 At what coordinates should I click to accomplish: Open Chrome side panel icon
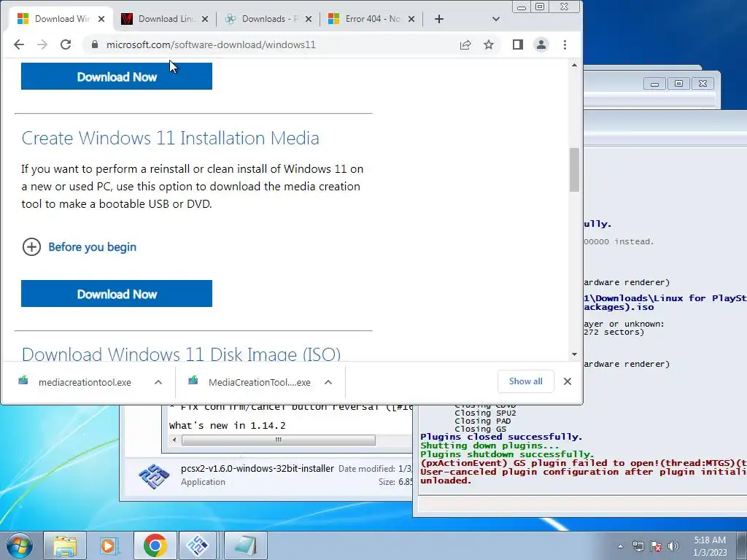[x=518, y=44]
